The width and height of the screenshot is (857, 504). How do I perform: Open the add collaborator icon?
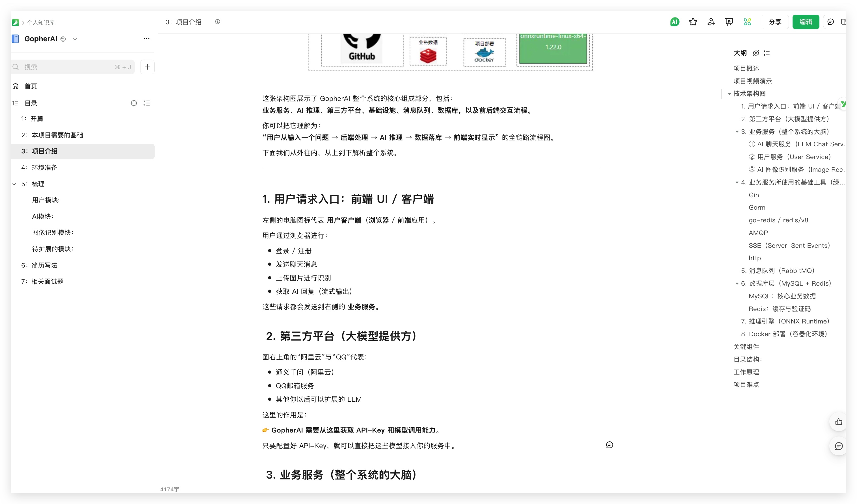click(711, 22)
